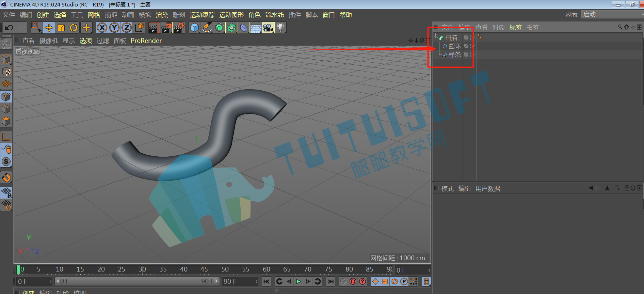Select the spline Pen tool
The image size is (644, 294).
coord(207,28)
